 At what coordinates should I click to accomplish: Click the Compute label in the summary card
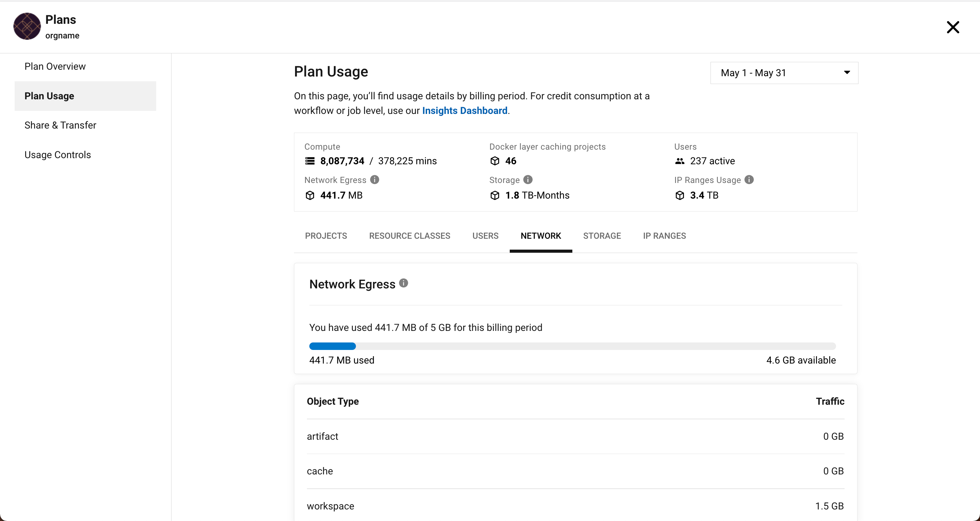tap(322, 147)
